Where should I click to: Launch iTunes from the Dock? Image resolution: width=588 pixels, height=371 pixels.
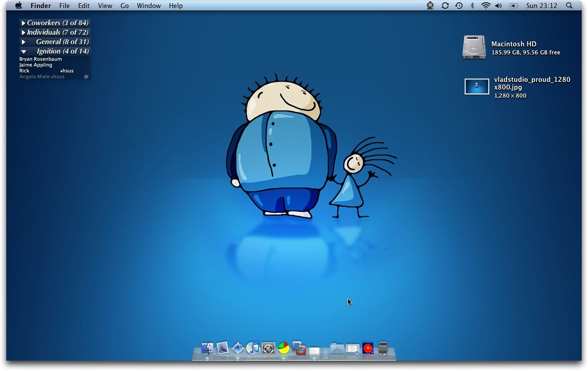253,348
